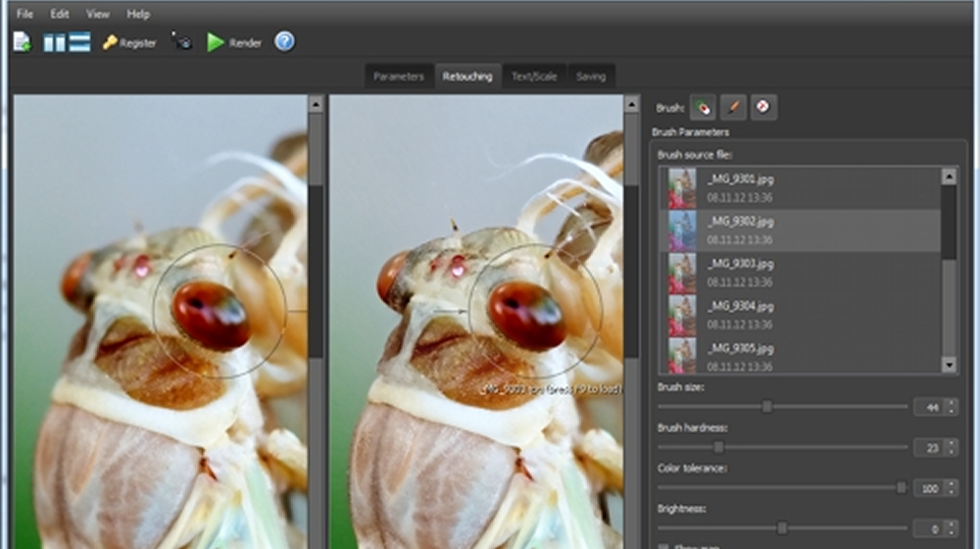
Task: Select the clone source brush tool
Action: point(703,108)
